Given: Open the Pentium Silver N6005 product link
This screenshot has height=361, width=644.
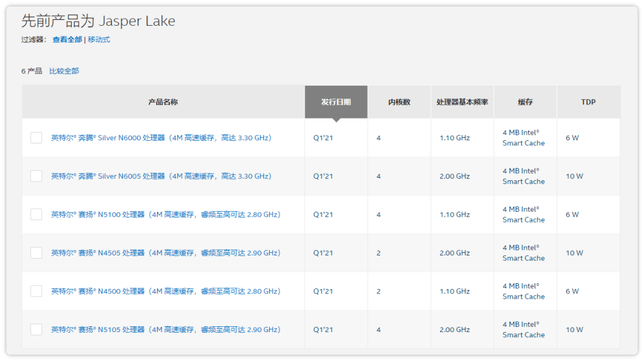Looking at the screenshot, I should 161,176.
